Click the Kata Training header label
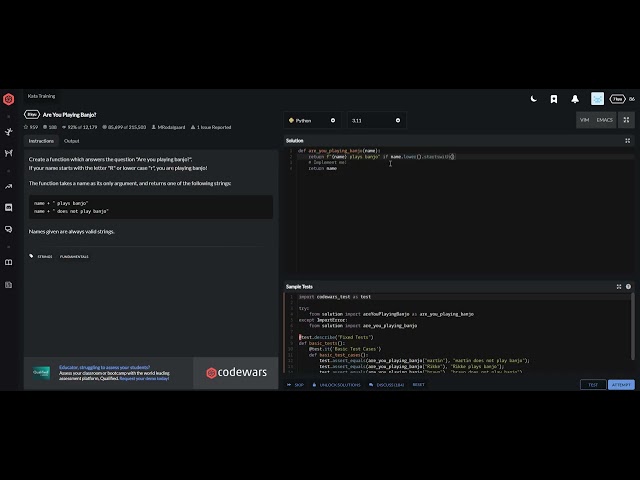Viewport: 640px width, 480px height. coord(41,96)
